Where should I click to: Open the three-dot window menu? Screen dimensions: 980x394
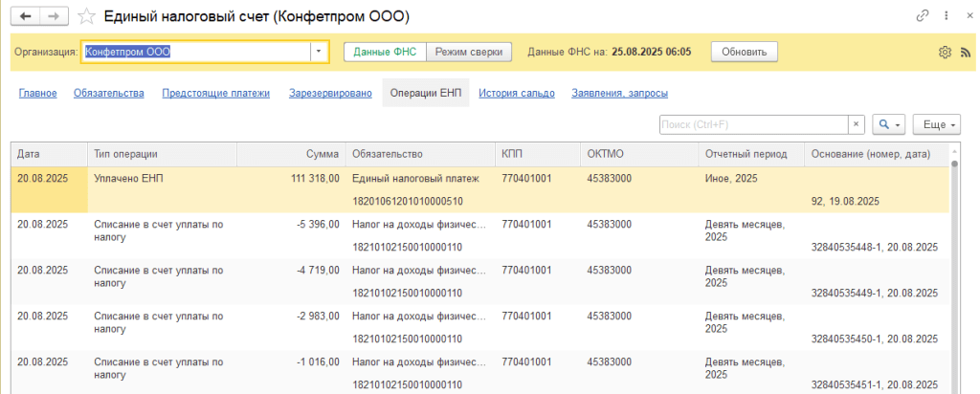coord(945,16)
